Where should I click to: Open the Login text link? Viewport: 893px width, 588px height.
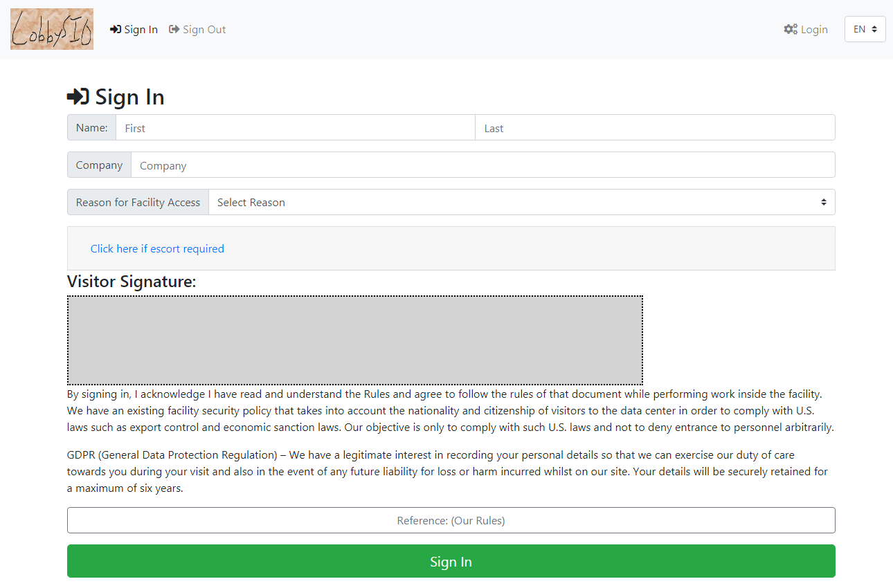(x=814, y=30)
